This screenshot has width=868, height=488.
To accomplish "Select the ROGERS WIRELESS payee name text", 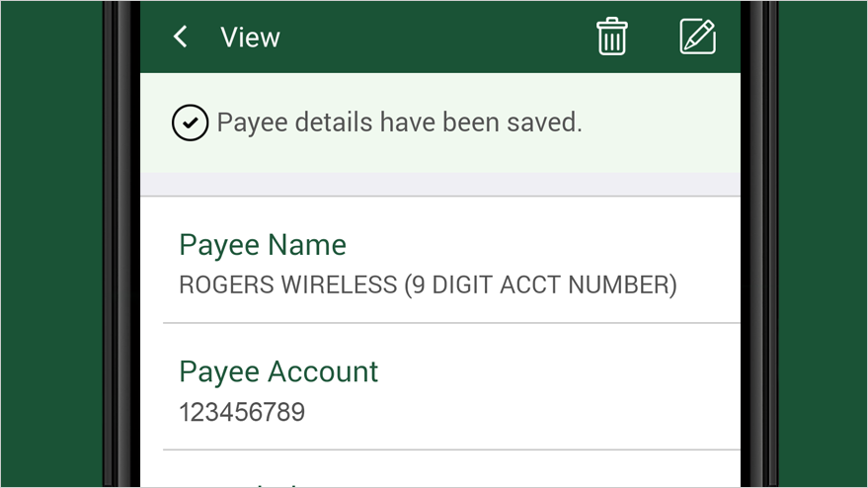I will click(428, 285).
